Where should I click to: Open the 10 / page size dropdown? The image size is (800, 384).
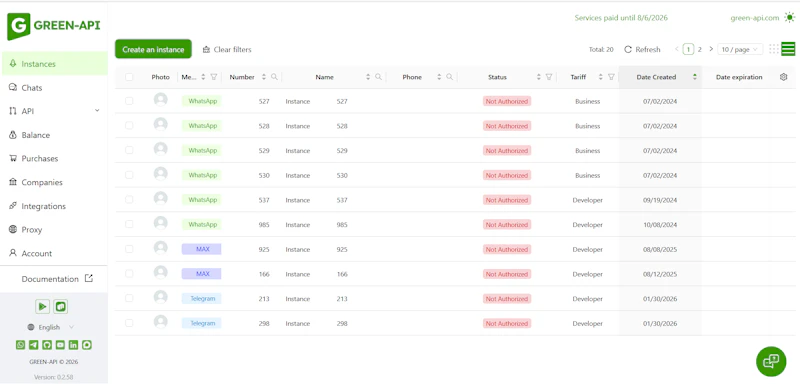[740, 49]
